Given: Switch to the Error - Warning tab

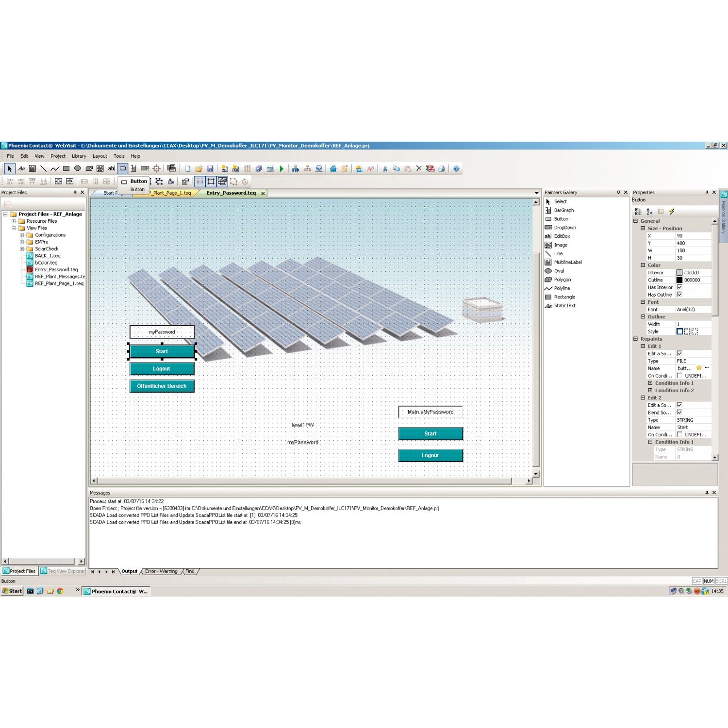Looking at the screenshot, I should (x=161, y=572).
